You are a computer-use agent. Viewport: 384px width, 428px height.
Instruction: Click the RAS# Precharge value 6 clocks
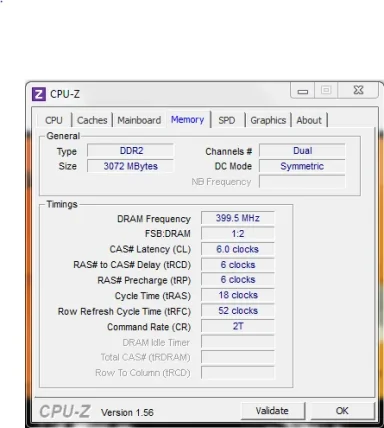238,280
